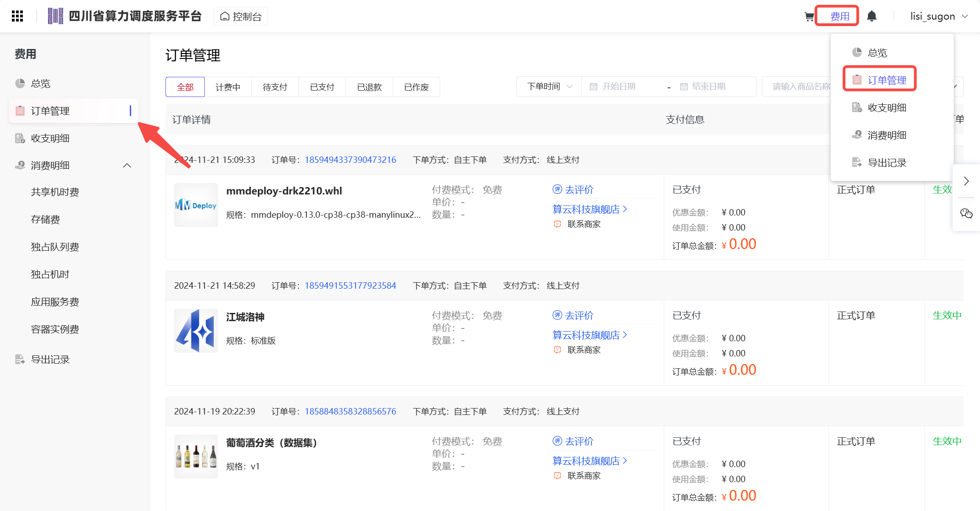Open the 下单时间 dropdown

[x=549, y=86]
